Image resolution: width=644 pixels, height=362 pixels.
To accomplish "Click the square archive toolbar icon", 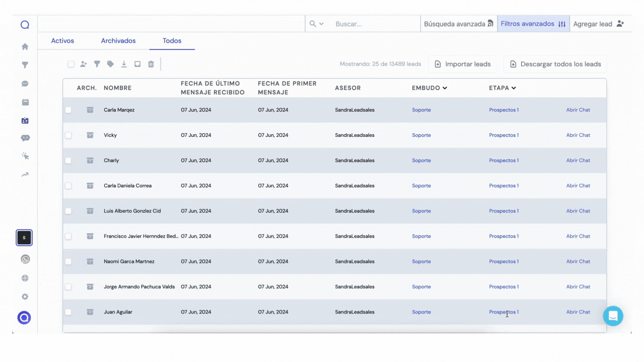I will click(x=138, y=64).
